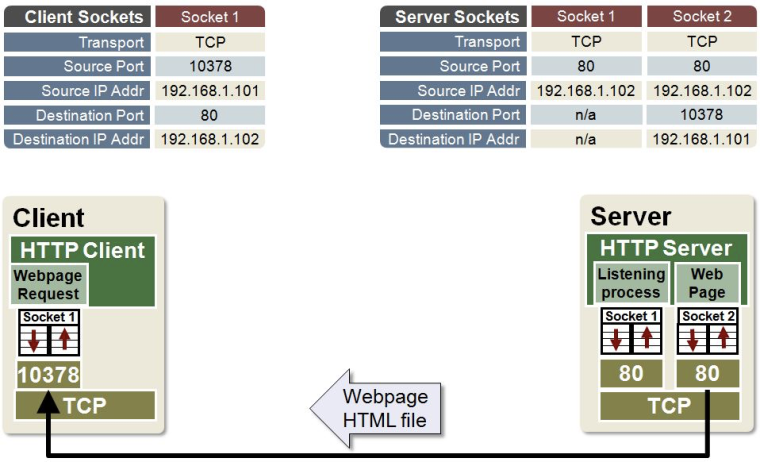760x462 pixels.
Task: Click the Socket 2 column header in Server Sockets
Action: point(701,17)
